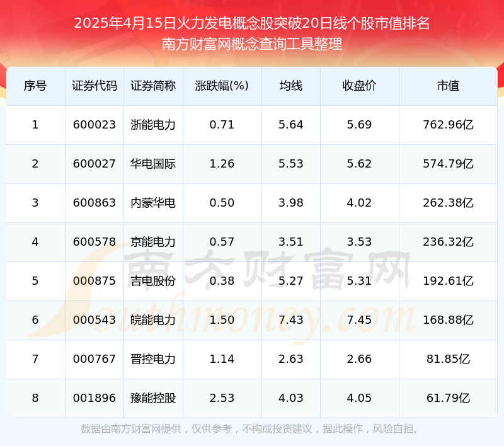Click market value 168.88亿
This screenshot has height=446, width=504.
448,320
